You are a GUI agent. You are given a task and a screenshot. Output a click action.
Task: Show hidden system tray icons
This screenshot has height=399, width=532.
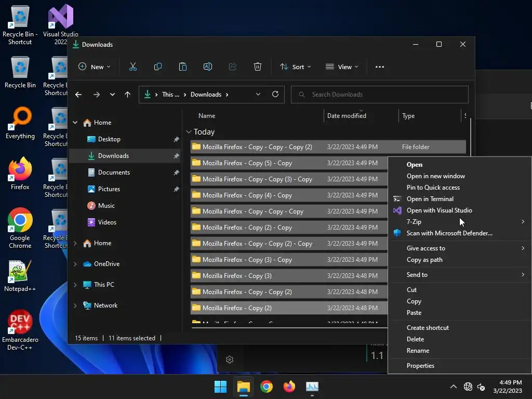point(453,387)
